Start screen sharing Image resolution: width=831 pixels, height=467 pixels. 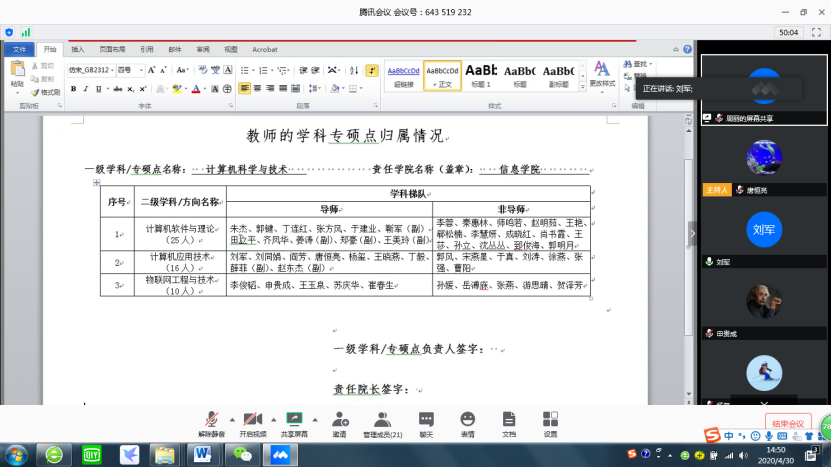[x=295, y=421]
